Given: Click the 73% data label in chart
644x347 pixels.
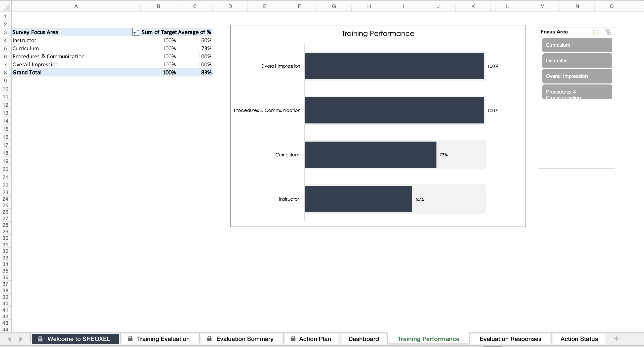Looking at the screenshot, I should [x=444, y=155].
